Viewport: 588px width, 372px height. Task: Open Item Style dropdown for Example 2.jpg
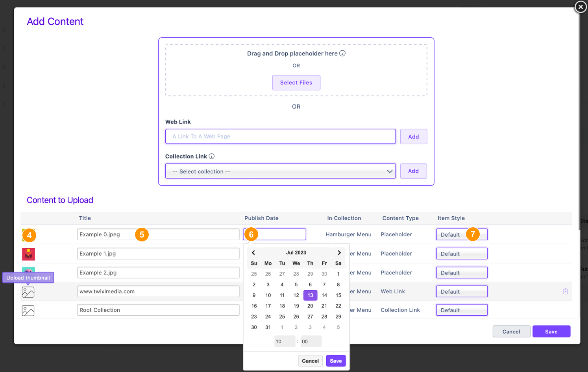pos(462,273)
